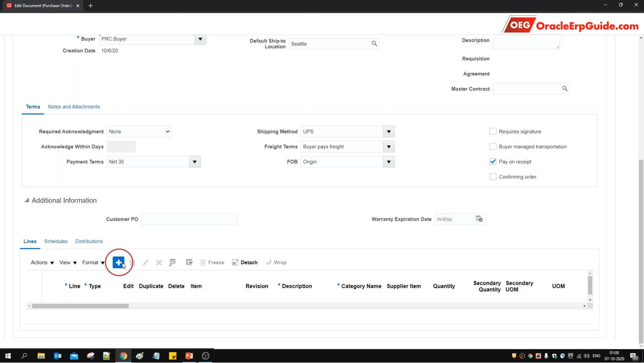Click the UOM column header

click(x=559, y=286)
